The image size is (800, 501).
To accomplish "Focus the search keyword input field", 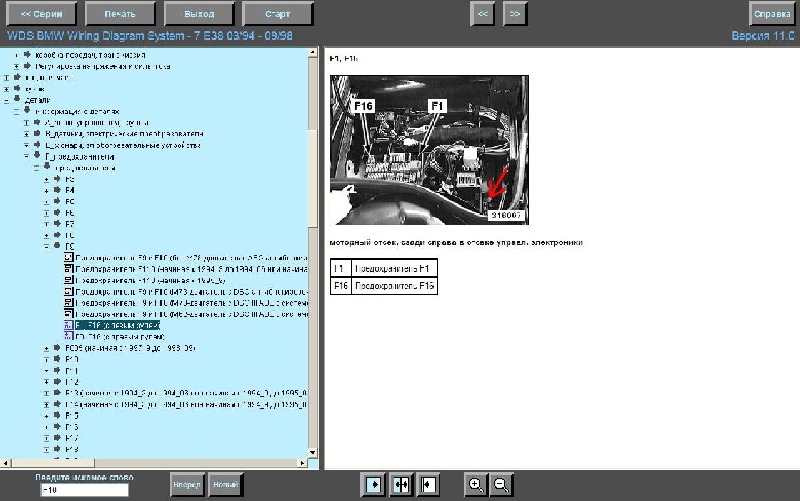I will point(84,490).
